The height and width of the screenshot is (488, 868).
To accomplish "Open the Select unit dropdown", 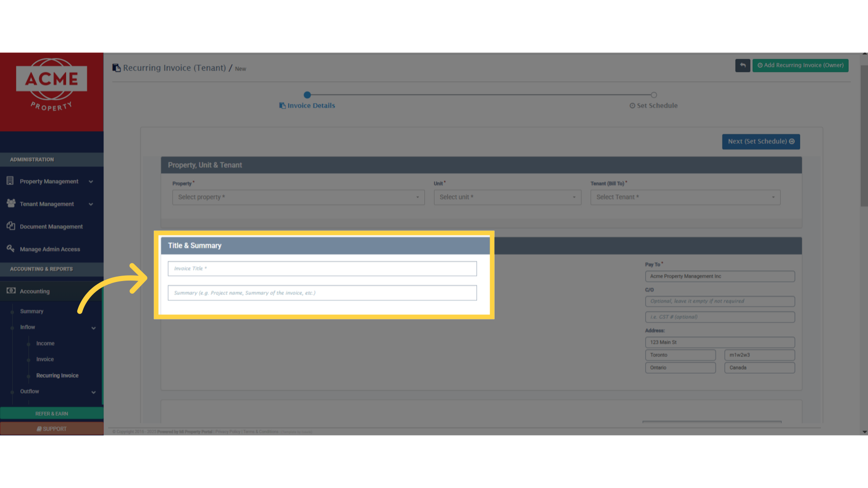I will 507,197.
